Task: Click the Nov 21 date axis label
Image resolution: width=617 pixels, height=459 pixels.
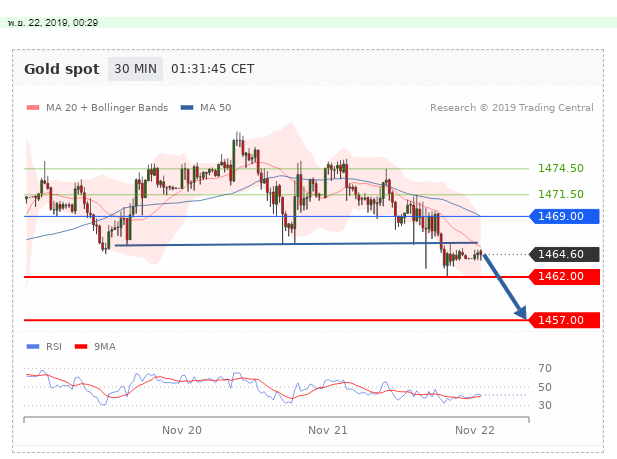Action: (328, 430)
